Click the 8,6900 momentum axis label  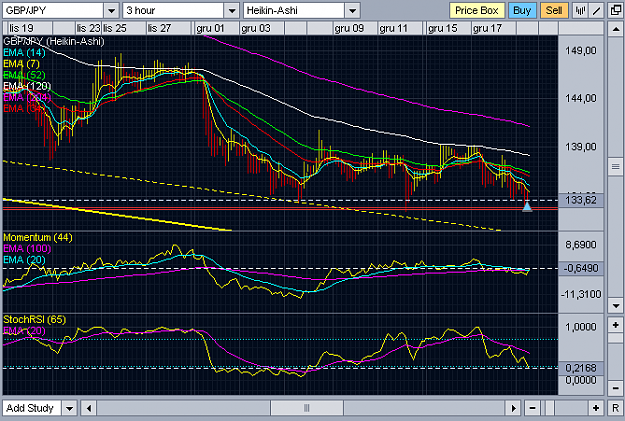[581, 245]
